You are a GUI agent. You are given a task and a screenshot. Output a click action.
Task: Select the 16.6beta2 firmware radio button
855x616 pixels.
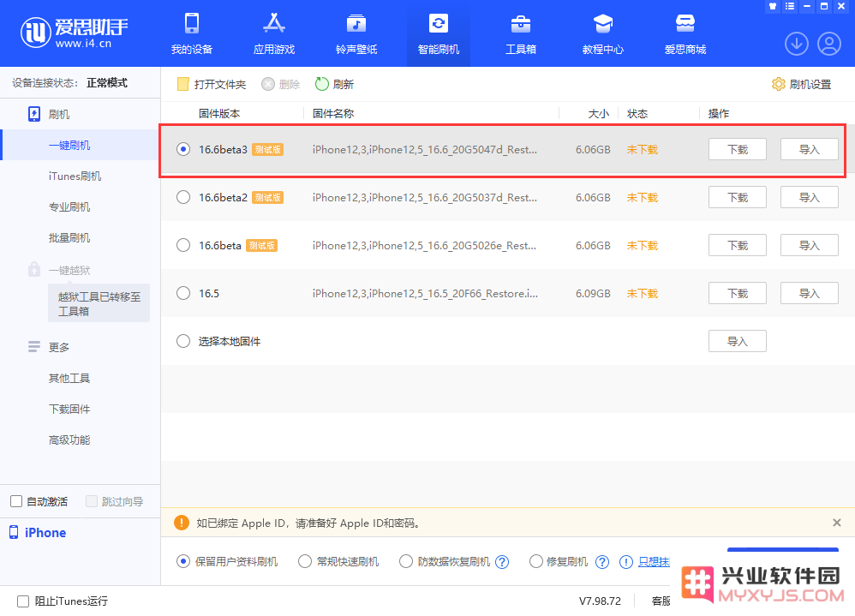[183, 197]
